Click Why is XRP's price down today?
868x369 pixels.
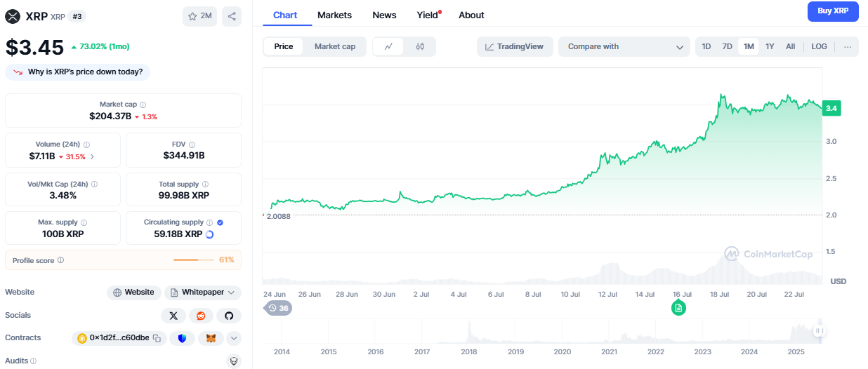(x=78, y=72)
